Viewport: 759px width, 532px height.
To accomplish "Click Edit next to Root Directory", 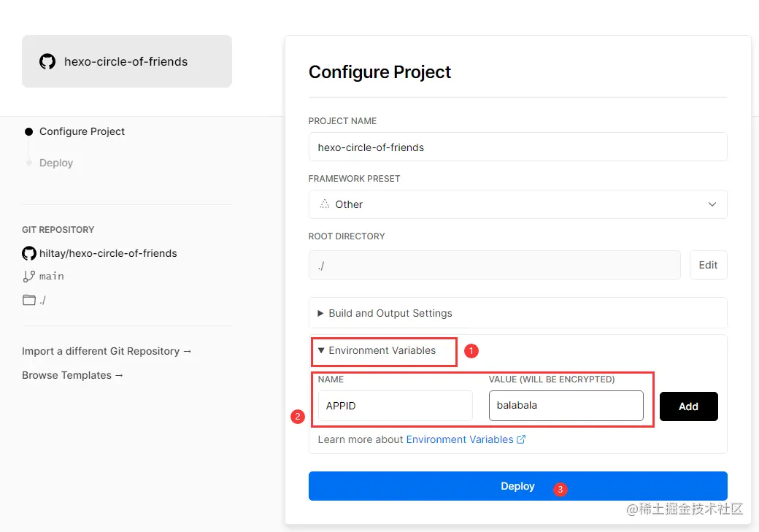I will 708,265.
